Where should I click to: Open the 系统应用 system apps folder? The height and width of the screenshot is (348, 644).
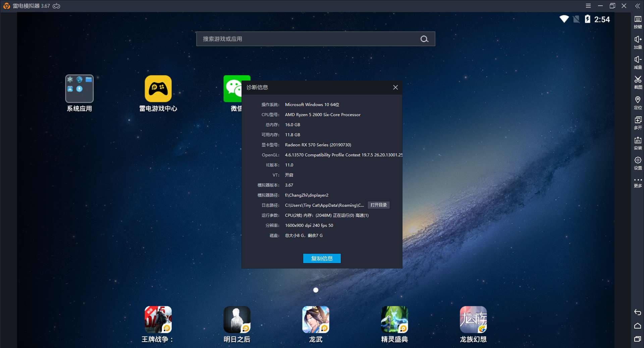point(79,89)
